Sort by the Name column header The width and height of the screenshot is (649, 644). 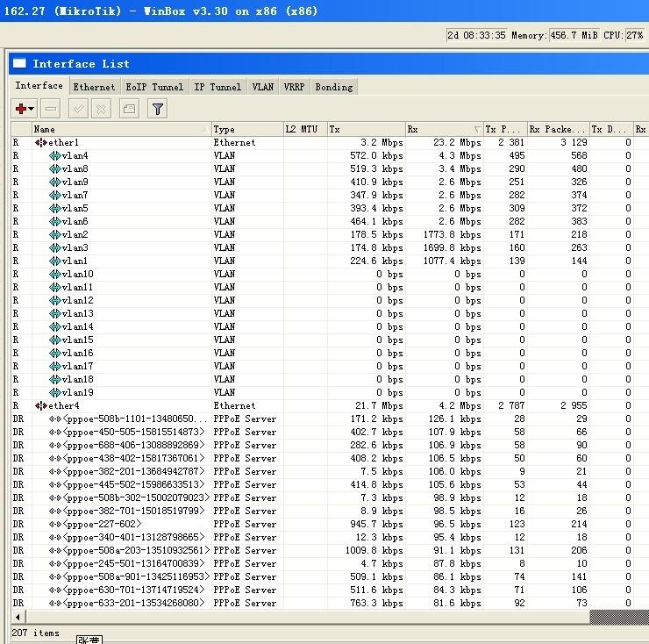pyautogui.click(x=122, y=129)
